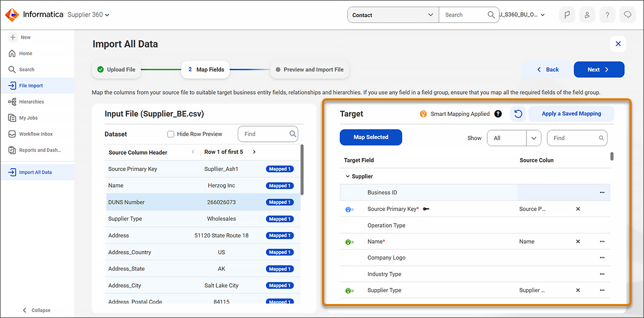Screen dimensions: 644x318
Task: Open more options for Company Logo
Action: click(602, 258)
